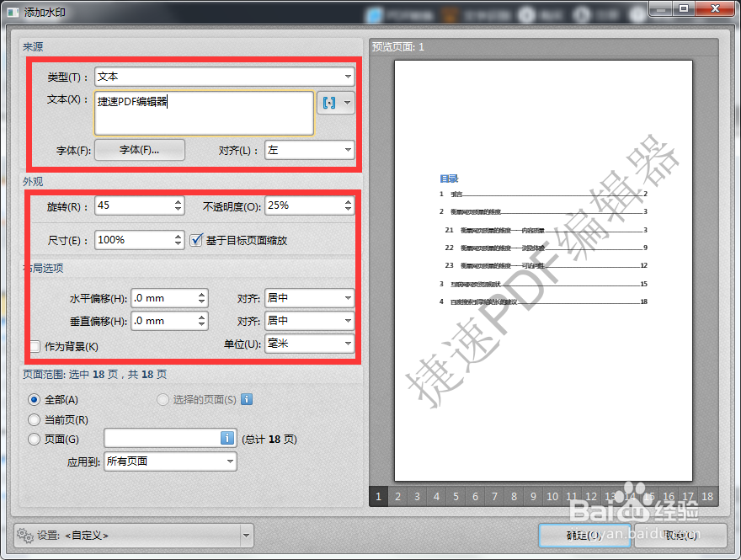Select preview page 6 tab

476,497
